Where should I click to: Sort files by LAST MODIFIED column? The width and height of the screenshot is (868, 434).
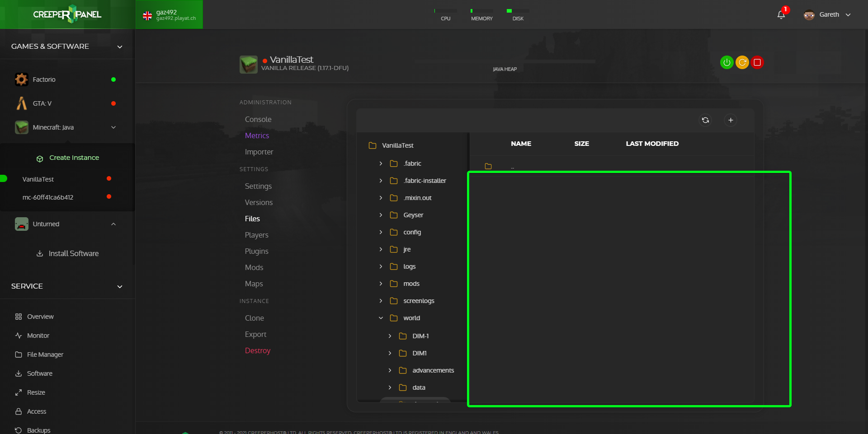coord(652,144)
